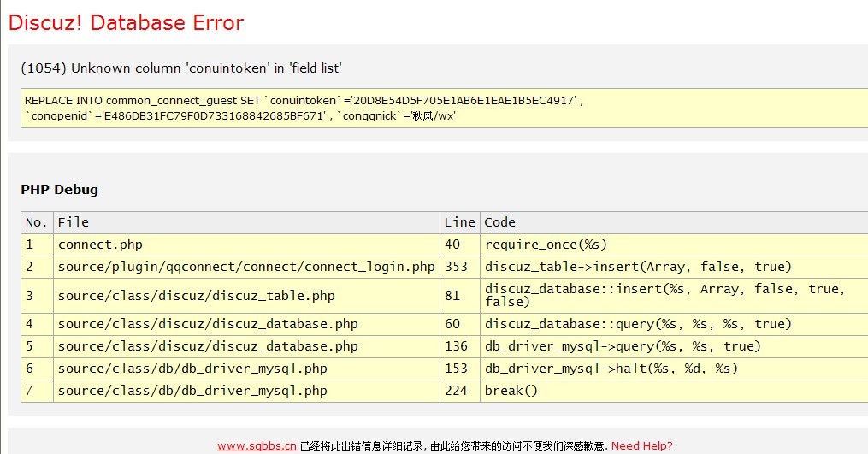Viewport: 868px width, 454px height.
Task: Click the REPLACE INTO SQL query box
Action: [443, 108]
